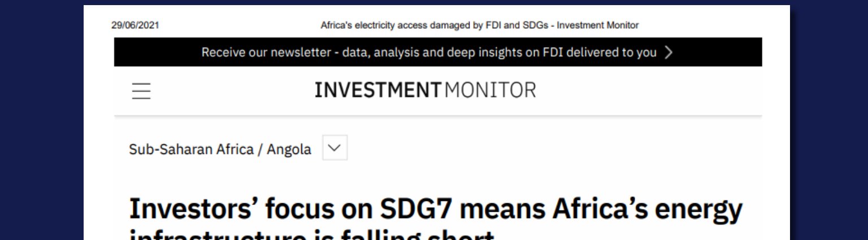Click the slash between Sub-Saharan Africa and Angola
This screenshot has width=868, height=240.
(260, 149)
